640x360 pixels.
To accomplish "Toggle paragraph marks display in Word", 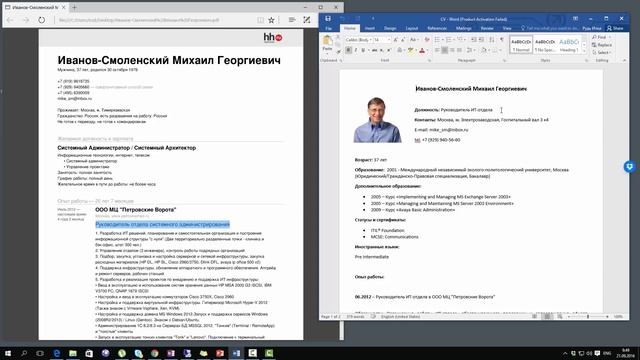I will [x=502, y=40].
